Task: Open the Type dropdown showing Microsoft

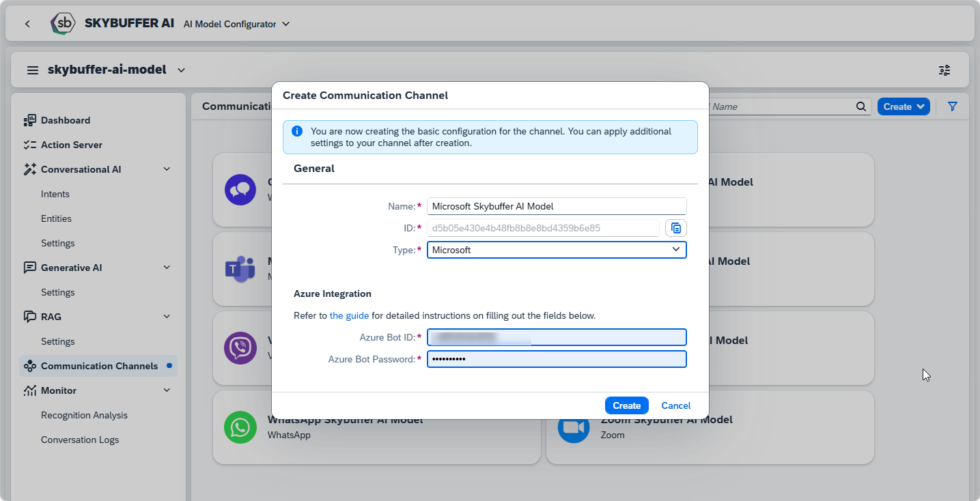Action: click(557, 250)
